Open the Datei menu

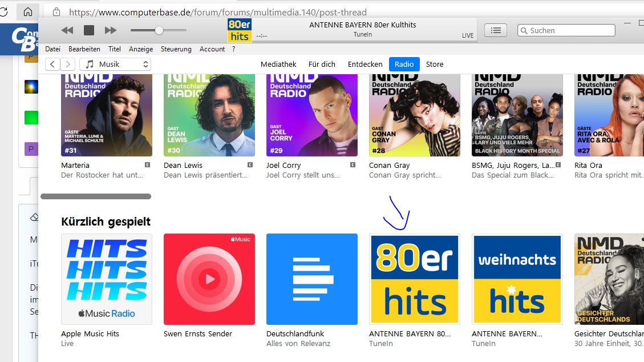(x=52, y=49)
